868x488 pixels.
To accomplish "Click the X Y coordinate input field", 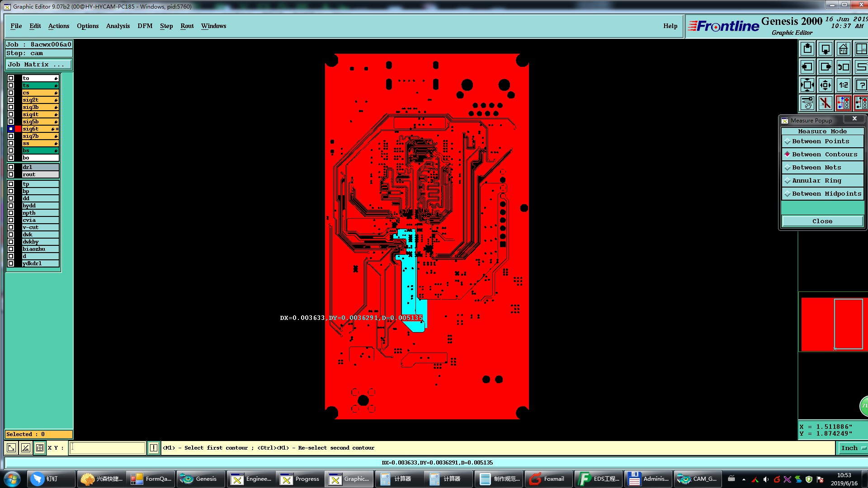I will pyautogui.click(x=108, y=448).
